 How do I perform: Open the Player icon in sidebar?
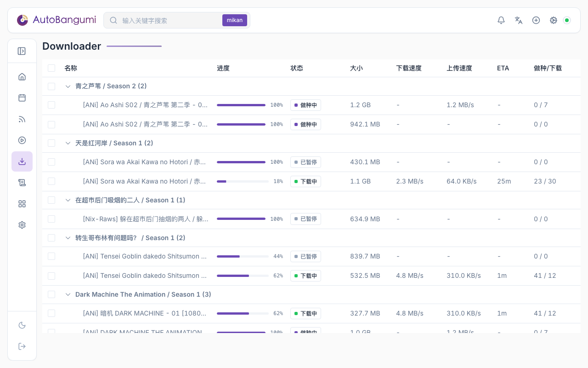[22, 140]
